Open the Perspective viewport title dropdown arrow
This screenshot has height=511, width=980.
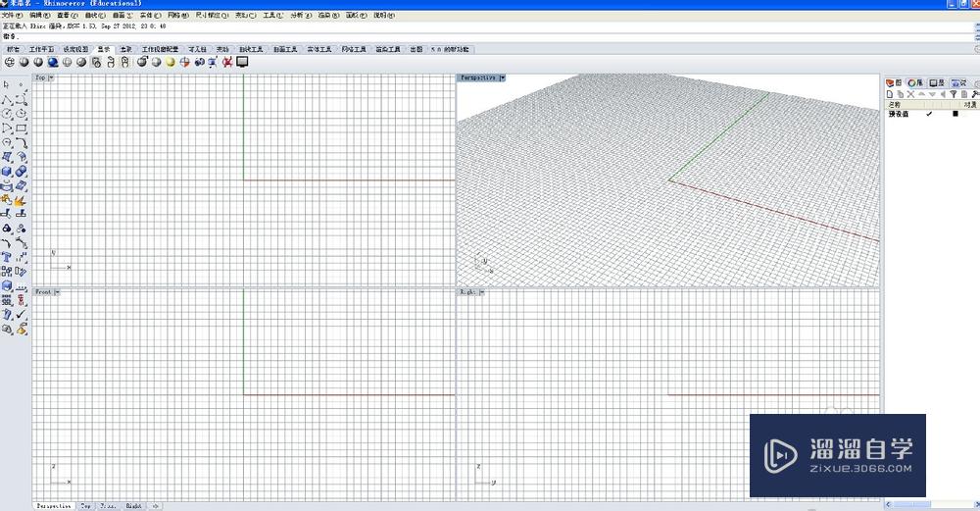502,77
